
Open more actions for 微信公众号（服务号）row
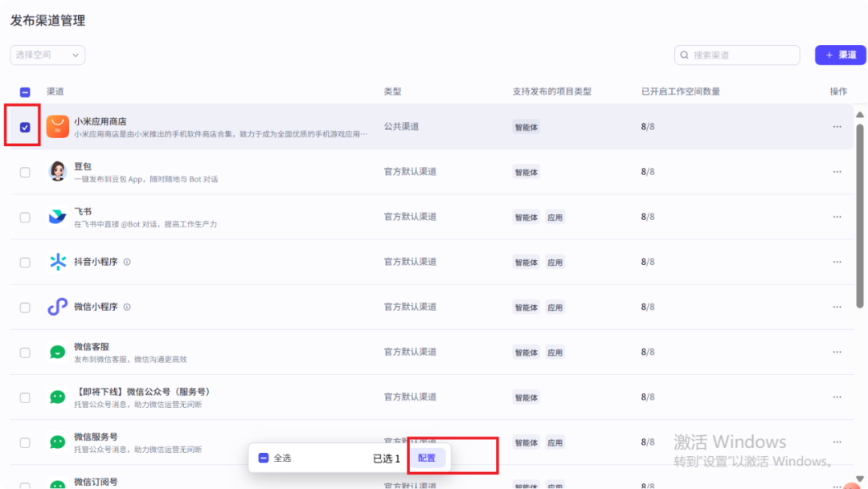[x=837, y=397]
